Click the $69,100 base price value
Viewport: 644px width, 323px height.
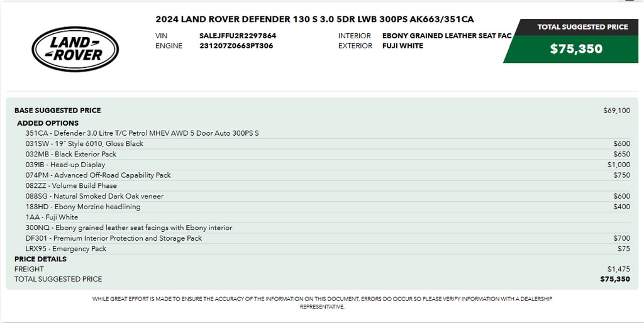616,111
